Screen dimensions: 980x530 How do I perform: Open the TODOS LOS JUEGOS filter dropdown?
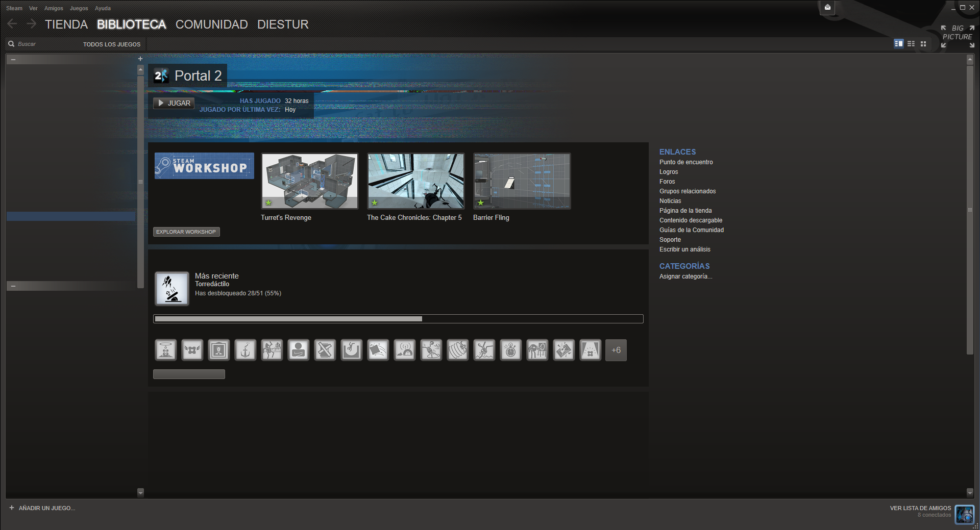point(112,44)
